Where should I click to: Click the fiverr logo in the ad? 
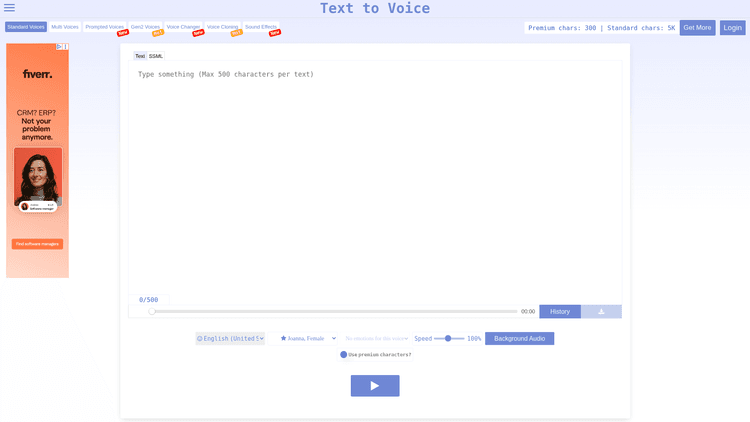tap(37, 74)
